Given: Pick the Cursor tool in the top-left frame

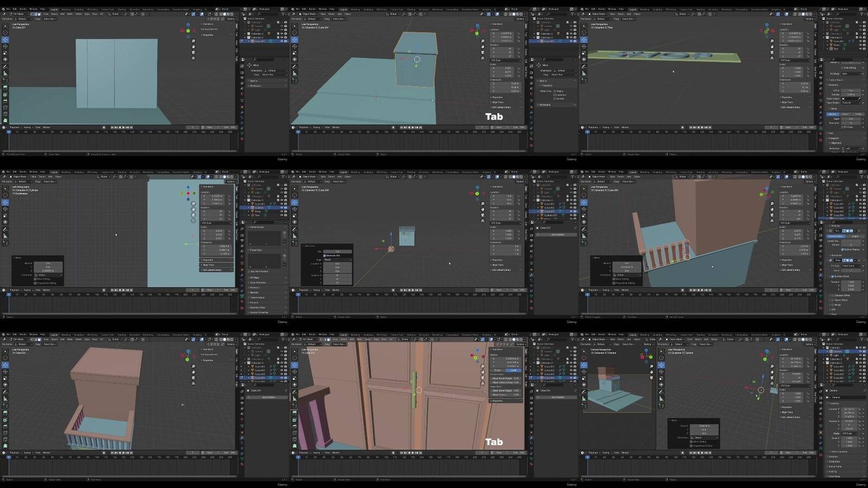Looking at the screenshot, I should click(5, 33).
